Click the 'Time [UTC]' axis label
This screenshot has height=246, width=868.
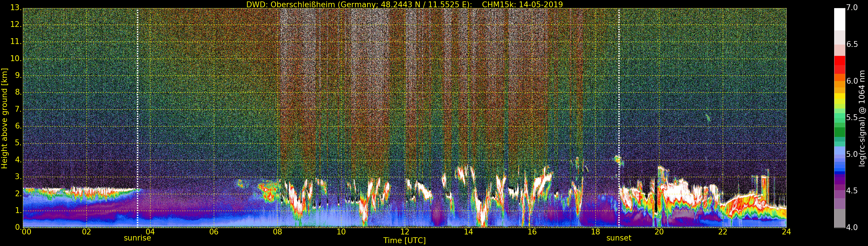tap(404, 241)
